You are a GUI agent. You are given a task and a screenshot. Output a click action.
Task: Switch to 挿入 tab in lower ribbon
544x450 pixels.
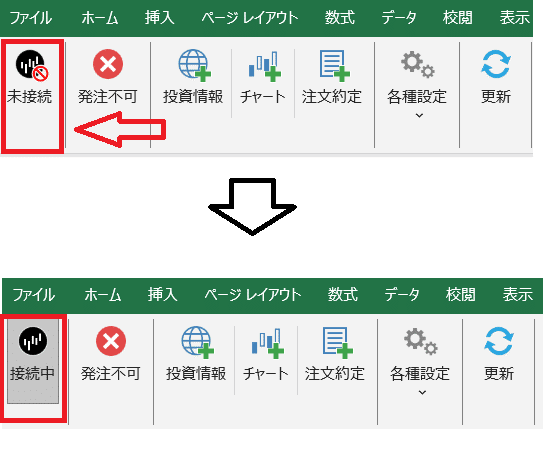pos(163,295)
